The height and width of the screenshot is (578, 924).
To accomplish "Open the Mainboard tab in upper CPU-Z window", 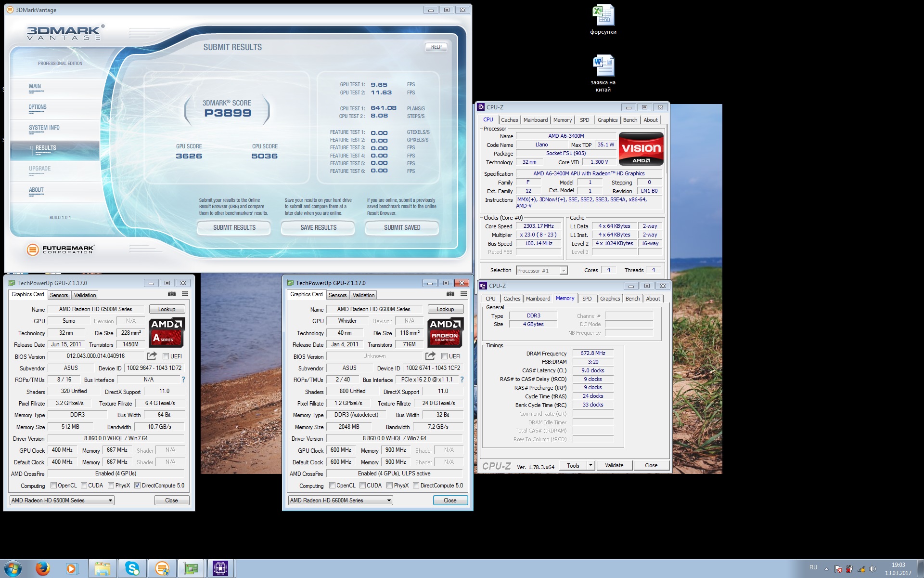I will click(536, 120).
